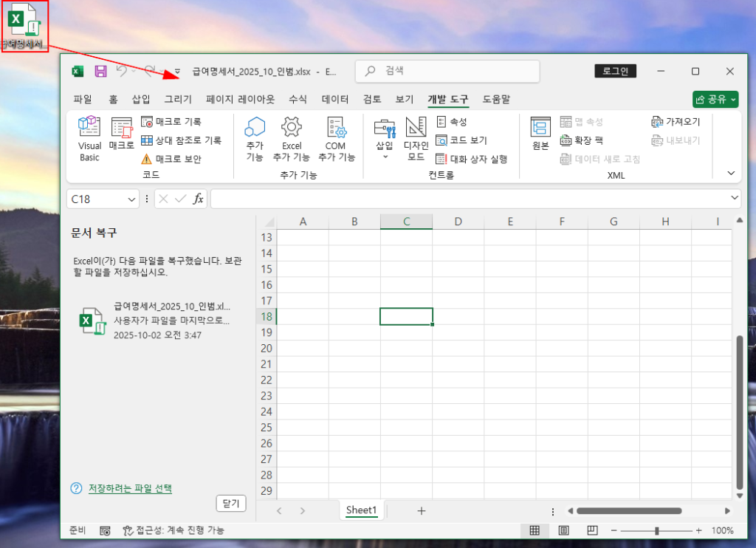Click the 저장하려는 파일 선택 link
The width and height of the screenshot is (756, 548).
[x=130, y=488]
